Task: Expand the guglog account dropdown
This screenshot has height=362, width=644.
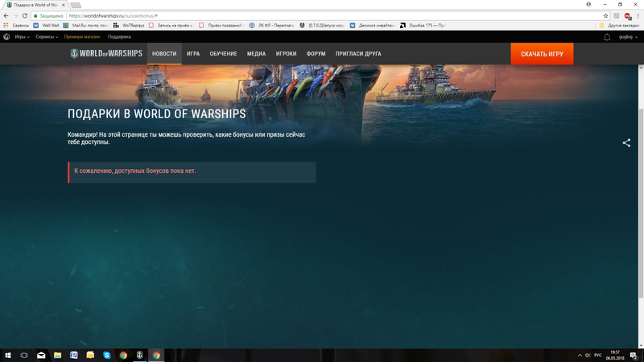Action: pyautogui.click(x=628, y=37)
